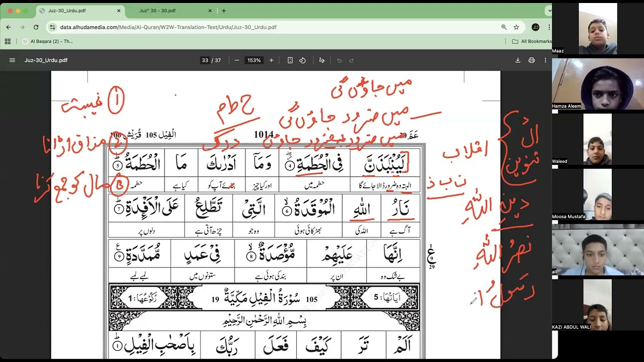Click the PDF title text Juz-30_Urdu.pdf
Image resolution: width=644 pixels, height=362 pixels.
click(46, 60)
